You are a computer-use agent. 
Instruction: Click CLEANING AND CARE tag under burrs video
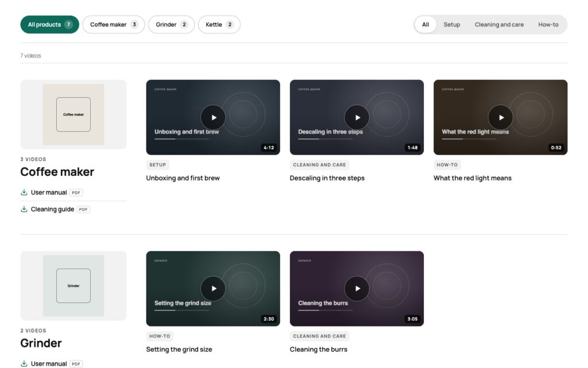click(319, 336)
